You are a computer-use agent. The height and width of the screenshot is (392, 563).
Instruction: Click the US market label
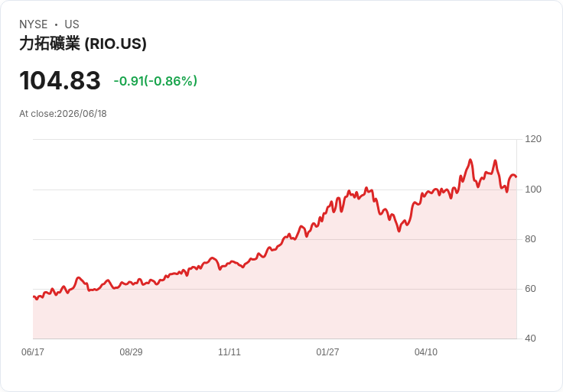pyautogui.click(x=72, y=24)
